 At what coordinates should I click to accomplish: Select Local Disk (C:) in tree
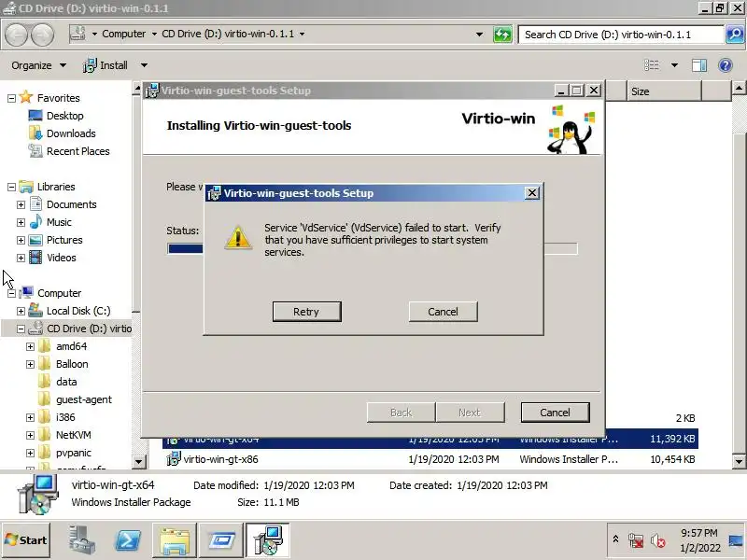tap(78, 311)
